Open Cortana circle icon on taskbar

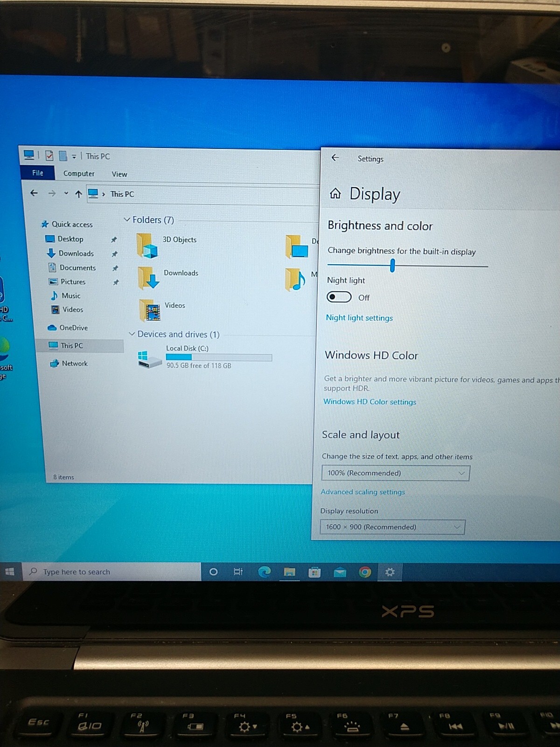tap(213, 572)
